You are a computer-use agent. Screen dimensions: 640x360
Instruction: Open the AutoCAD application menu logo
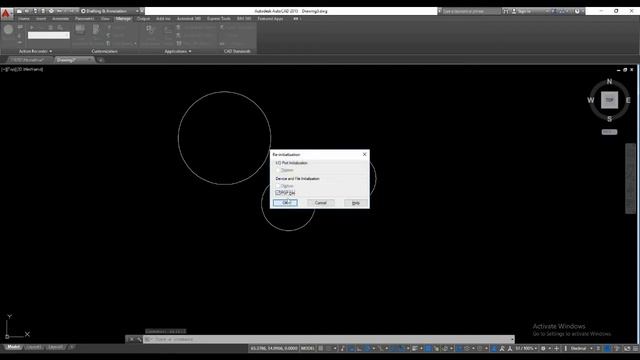[6, 14]
